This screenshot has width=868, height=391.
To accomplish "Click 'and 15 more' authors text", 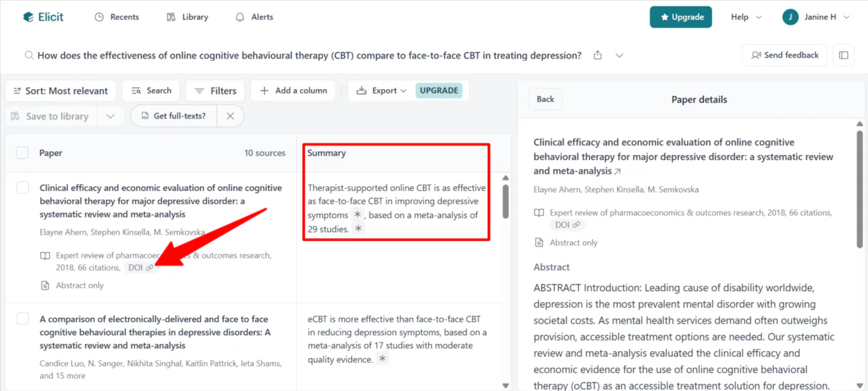I will [62, 376].
